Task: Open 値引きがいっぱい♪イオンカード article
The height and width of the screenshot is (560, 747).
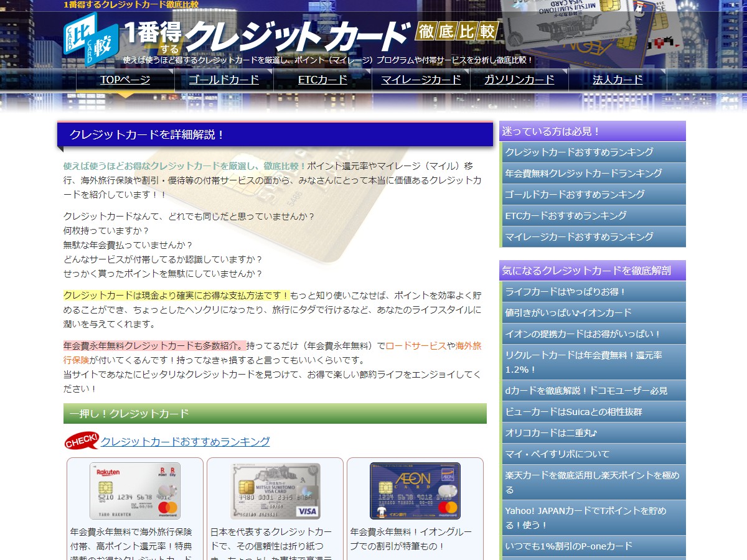Action: point(593,313)
